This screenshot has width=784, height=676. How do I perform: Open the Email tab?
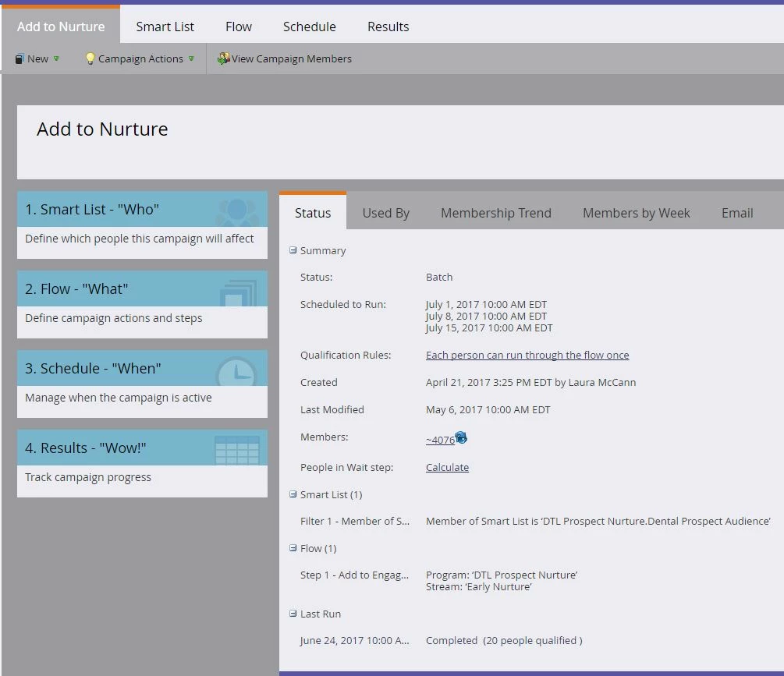pyautogui.click(x=737, y=213)
